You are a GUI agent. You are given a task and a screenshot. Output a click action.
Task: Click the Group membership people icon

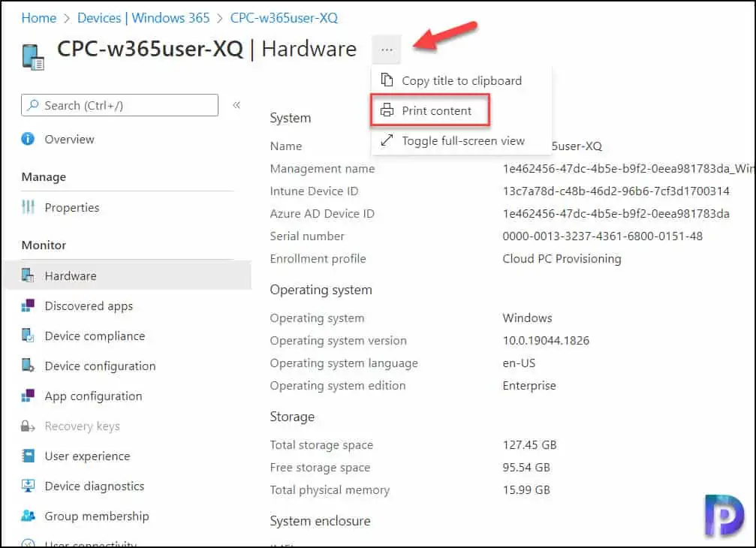pos(28,516)
